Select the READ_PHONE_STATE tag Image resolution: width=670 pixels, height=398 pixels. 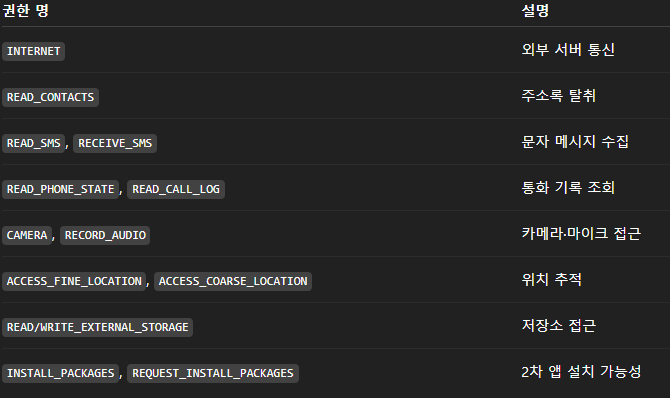coord(60,189)
